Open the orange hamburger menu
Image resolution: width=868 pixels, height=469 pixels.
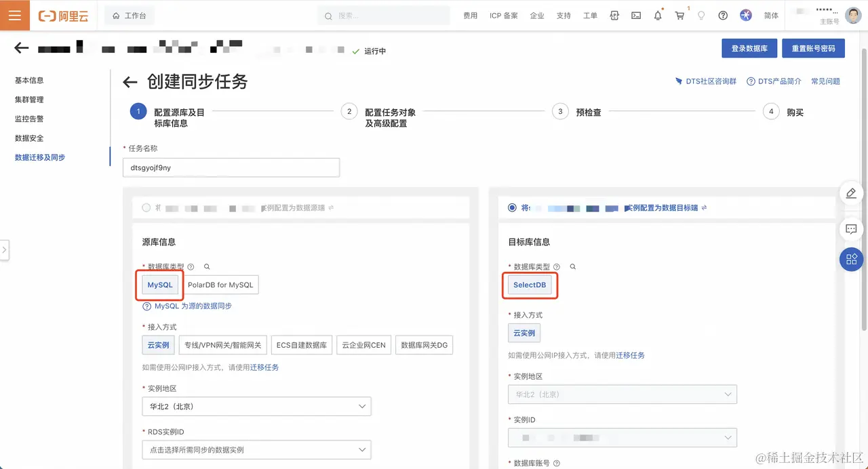coord(15,15)
